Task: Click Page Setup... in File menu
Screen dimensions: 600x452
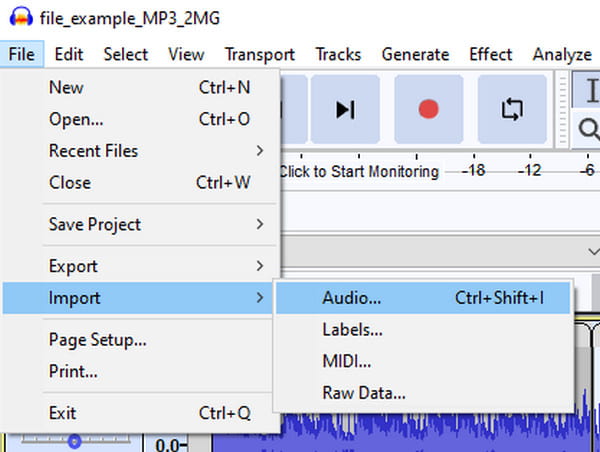Action: pos(98,340)
